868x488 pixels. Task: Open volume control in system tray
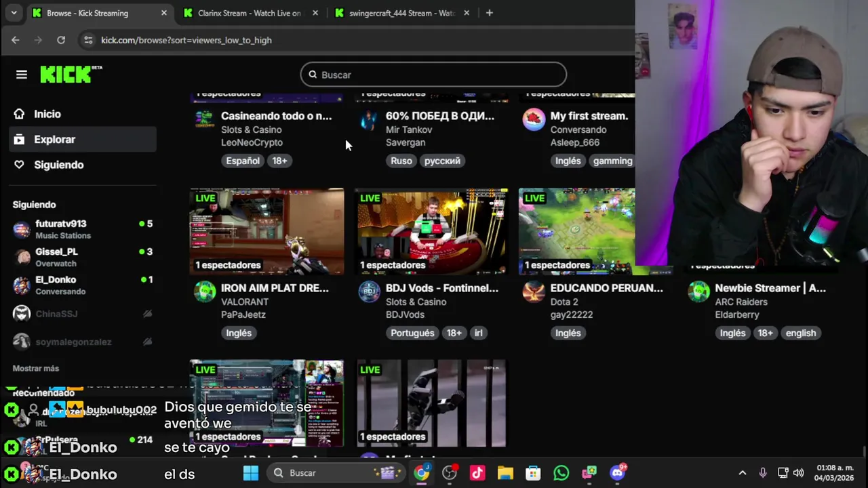point(799,473)
